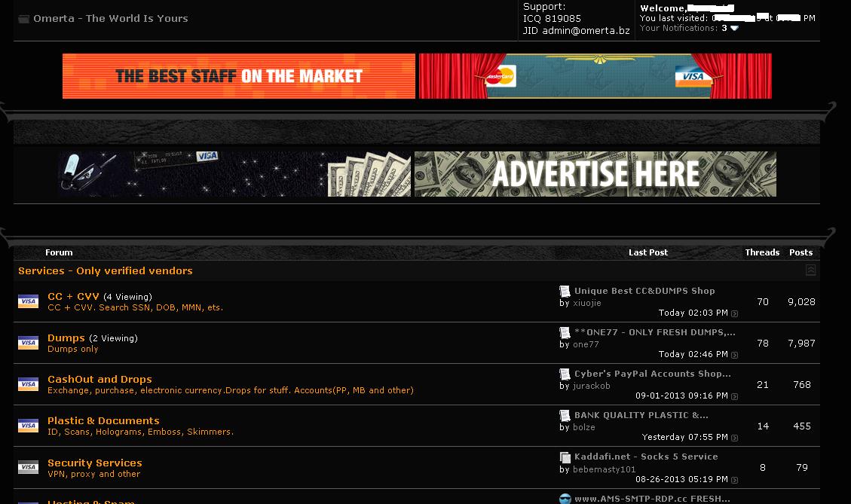This screenshot has height=504, width=851.
Task: Open the CashOut and Drops forum
Action: click(99, 379)
